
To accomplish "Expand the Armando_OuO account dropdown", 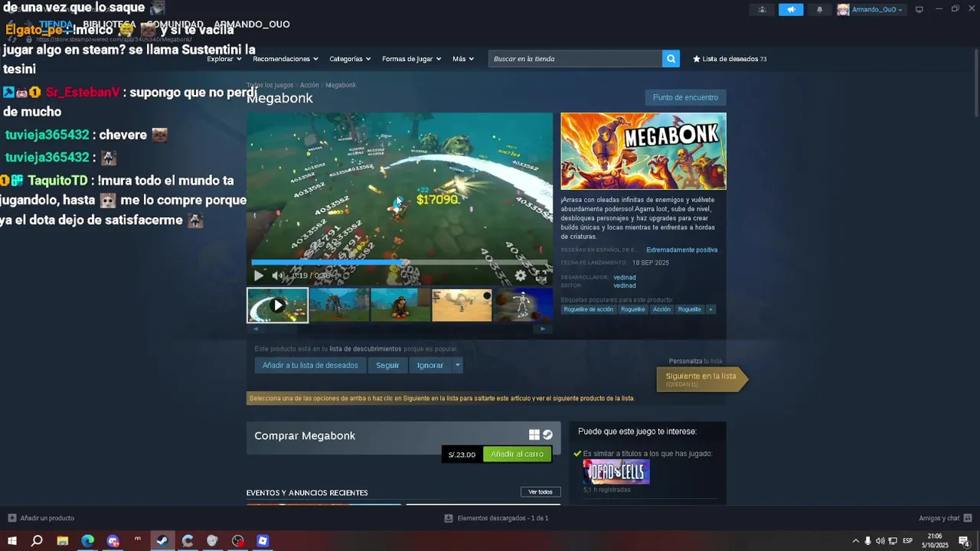I will pyautogui.click(x=877, y=10).
